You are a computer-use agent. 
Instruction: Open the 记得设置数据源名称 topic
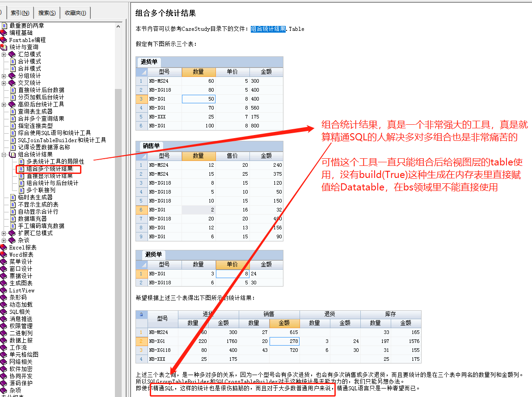44,147
